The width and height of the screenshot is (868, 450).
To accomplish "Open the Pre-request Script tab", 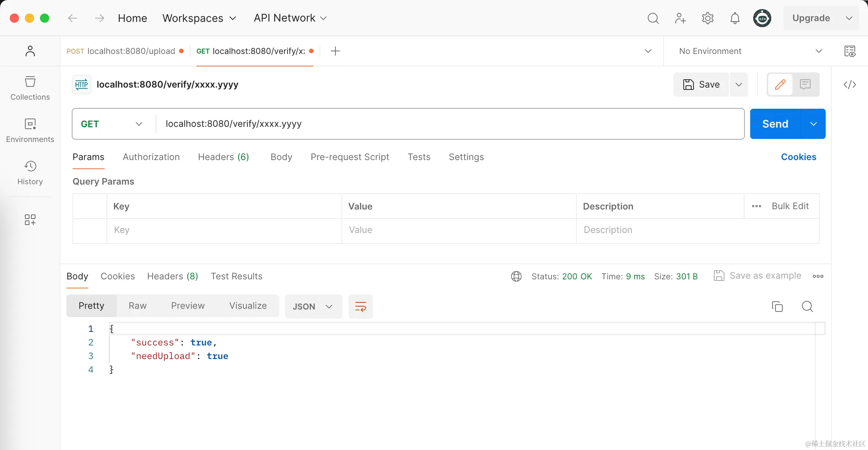I will pyautogui.click(x=350, y=157).
